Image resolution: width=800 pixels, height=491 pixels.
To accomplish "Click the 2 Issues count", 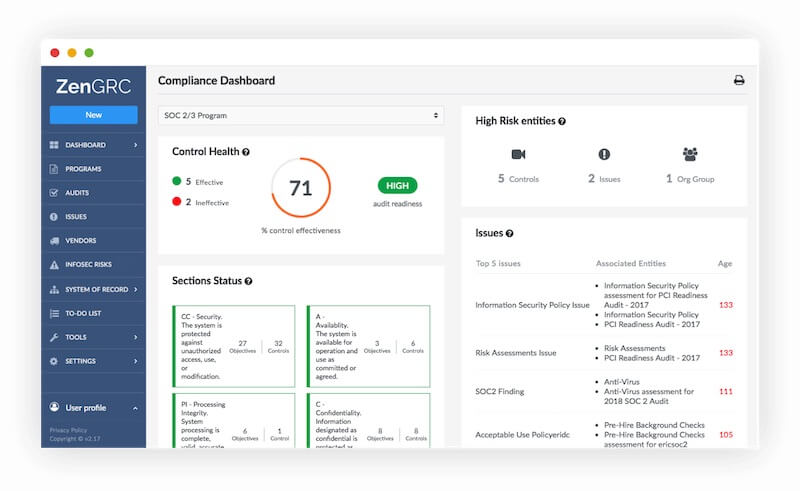I will (604, 179).
